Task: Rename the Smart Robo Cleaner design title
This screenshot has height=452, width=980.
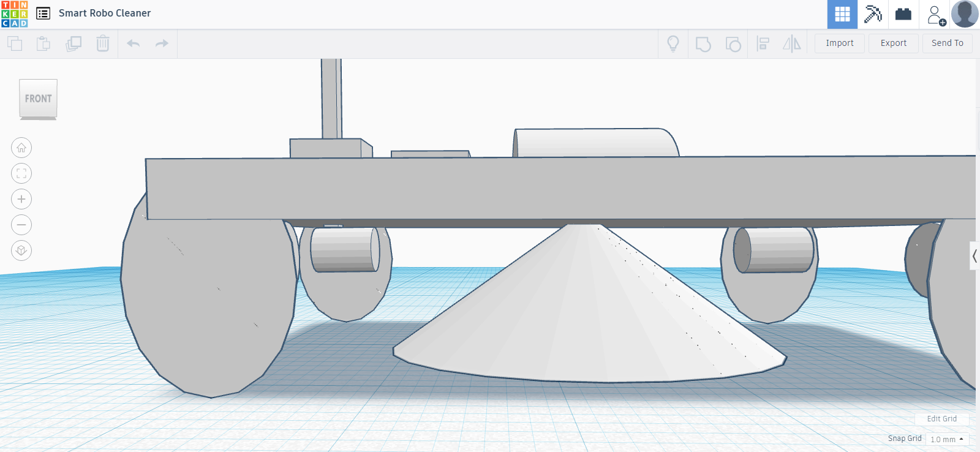Action: pyautogui.click(x=105, y=13)
